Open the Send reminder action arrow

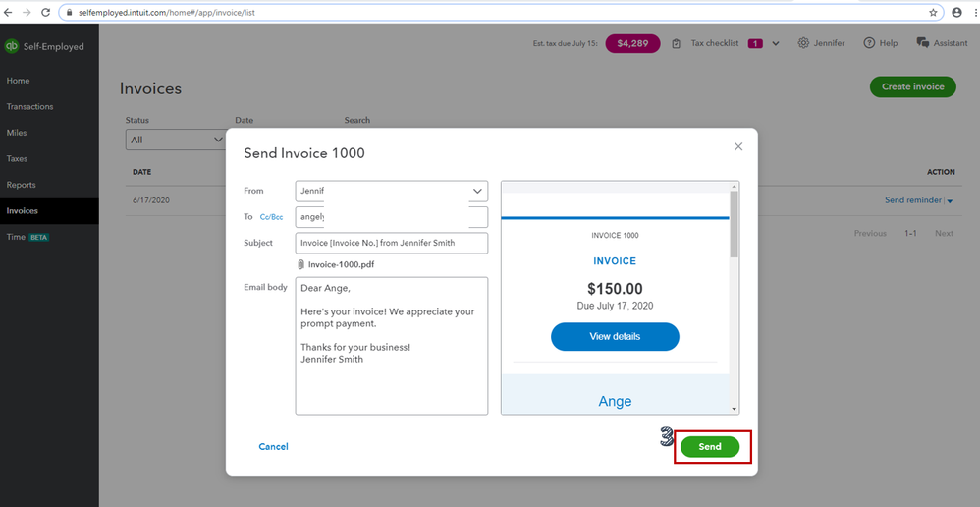(950, 201)
